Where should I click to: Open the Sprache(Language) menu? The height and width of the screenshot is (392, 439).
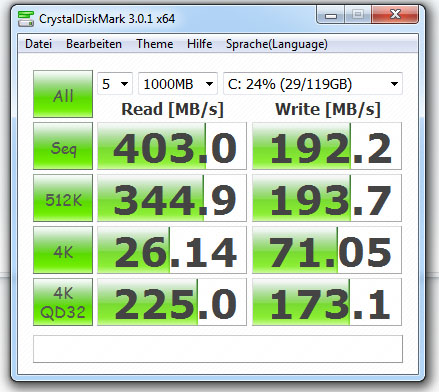(277, 44)
